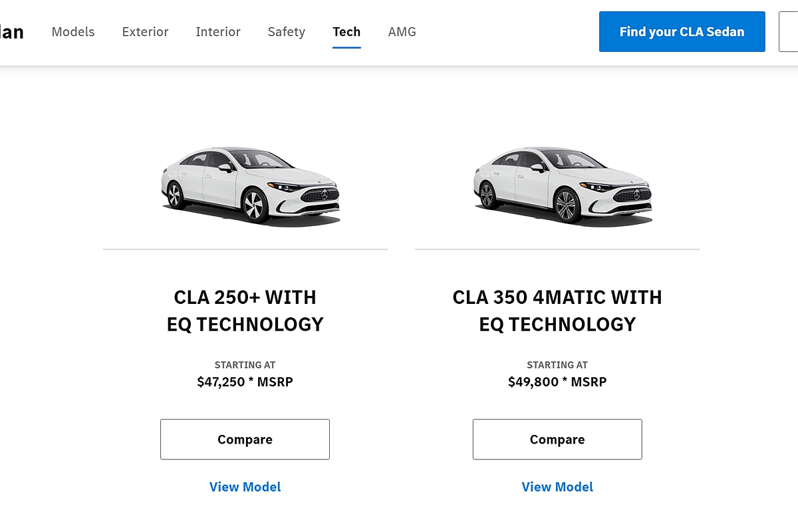Open View Model for CLA 350 4MATIC

[x=557, y=487]
